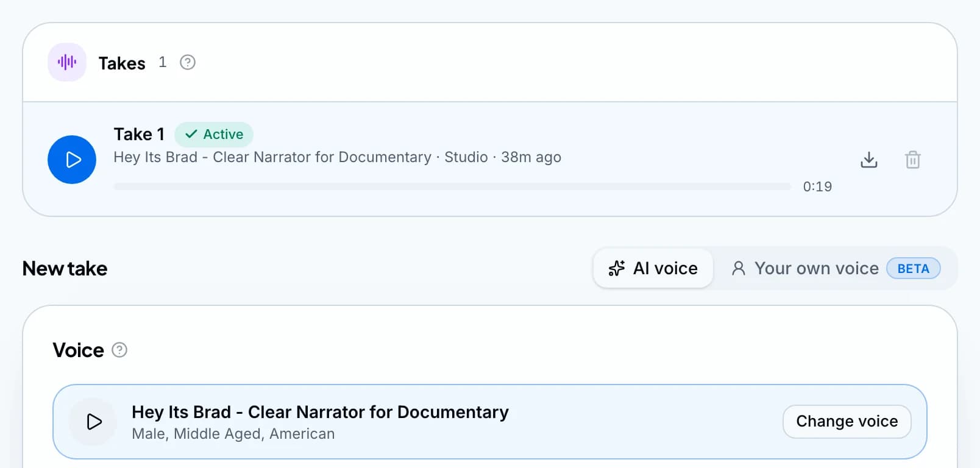This screenshot has height=468, width=980.
Task: Click the Takes count number 1
Action: click(x=162, y=62)
